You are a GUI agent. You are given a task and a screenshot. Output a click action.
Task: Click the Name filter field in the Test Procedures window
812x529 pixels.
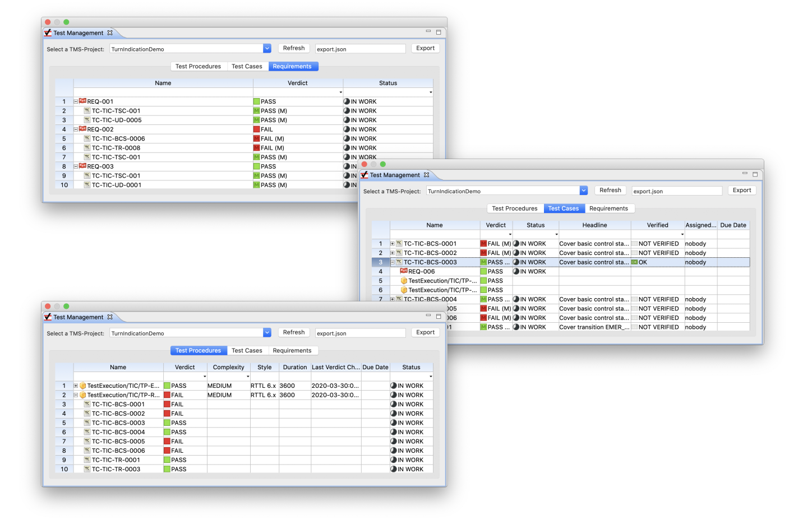(x=118, y=377)
